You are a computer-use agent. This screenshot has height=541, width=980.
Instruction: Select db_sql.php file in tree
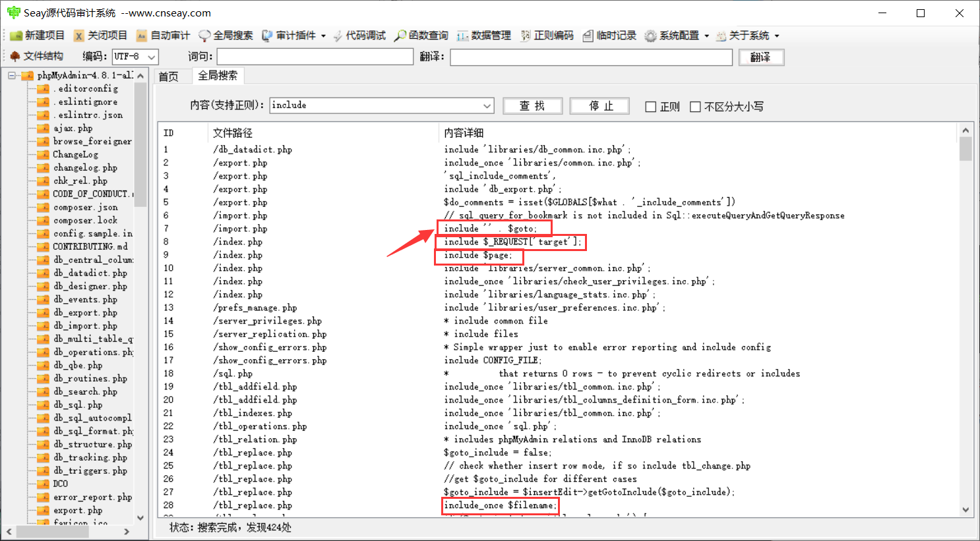(x=78, y=405)
